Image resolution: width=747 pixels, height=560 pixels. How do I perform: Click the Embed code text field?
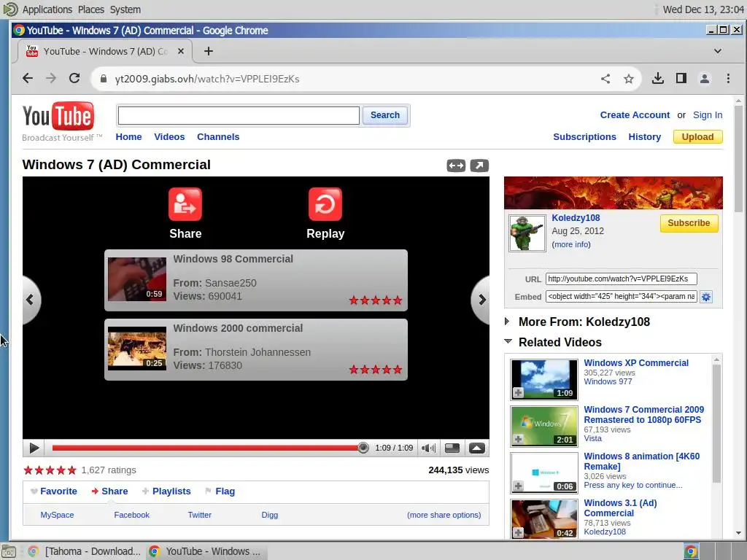coord(622,296)
